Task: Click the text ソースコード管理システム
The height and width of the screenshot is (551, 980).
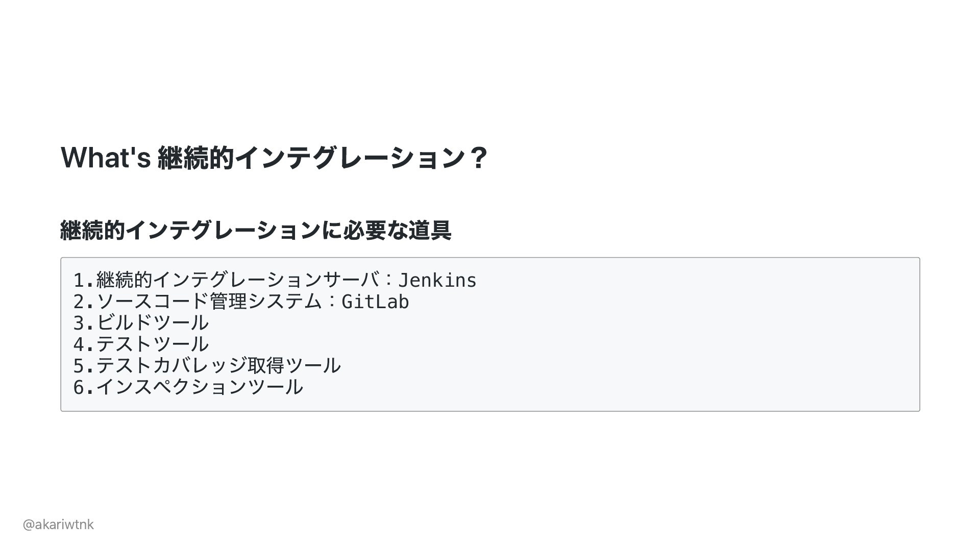Action: pos(209,302)
